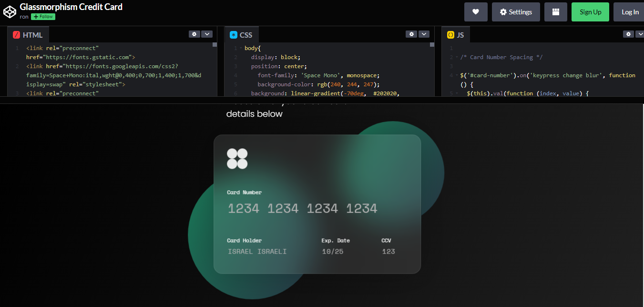Open the Change View layout icon
This screenshot has width=644, height=307.
coord(555,11)
